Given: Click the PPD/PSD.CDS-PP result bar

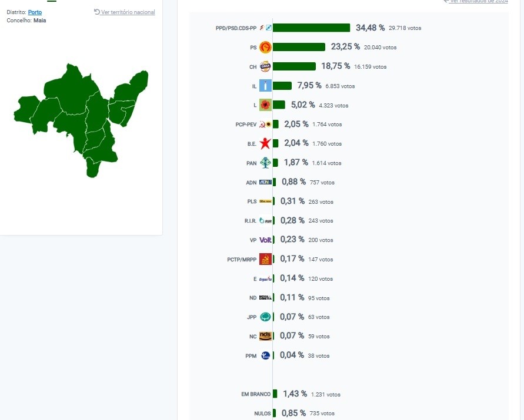Looking at the screenshot, I should point(311,28).
